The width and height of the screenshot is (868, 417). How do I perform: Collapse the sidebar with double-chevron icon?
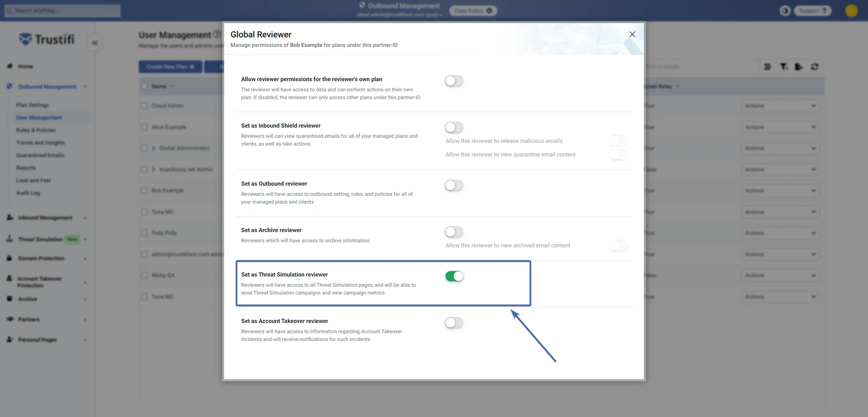coord(95,43)
